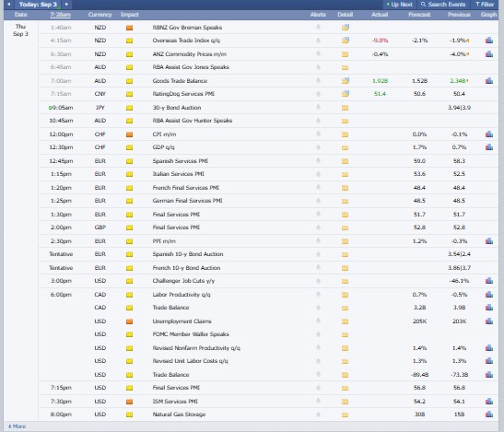Select the EUR Final Services PMI event
Image resolution: width=504 pixels, height=432 pixels.
[176, 214]
